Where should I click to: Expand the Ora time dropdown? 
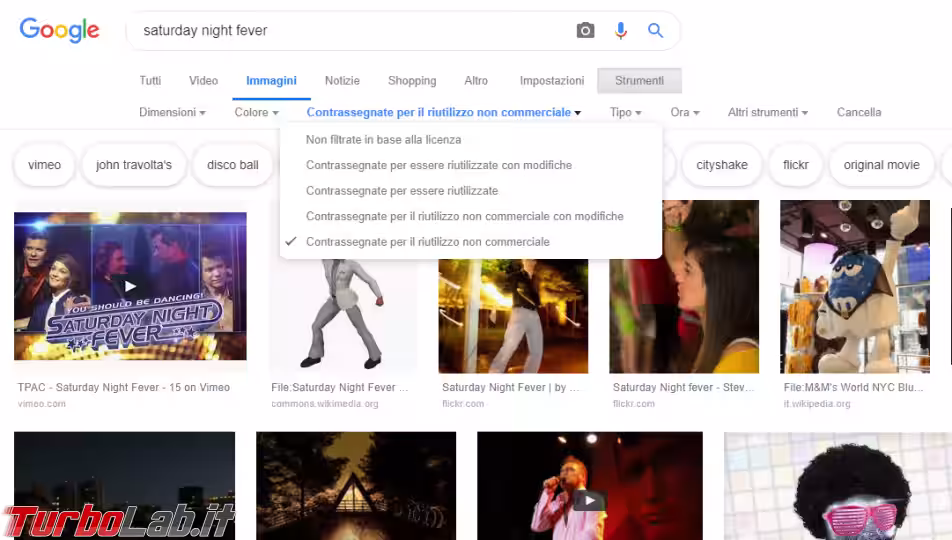click(x=685, y=112)
